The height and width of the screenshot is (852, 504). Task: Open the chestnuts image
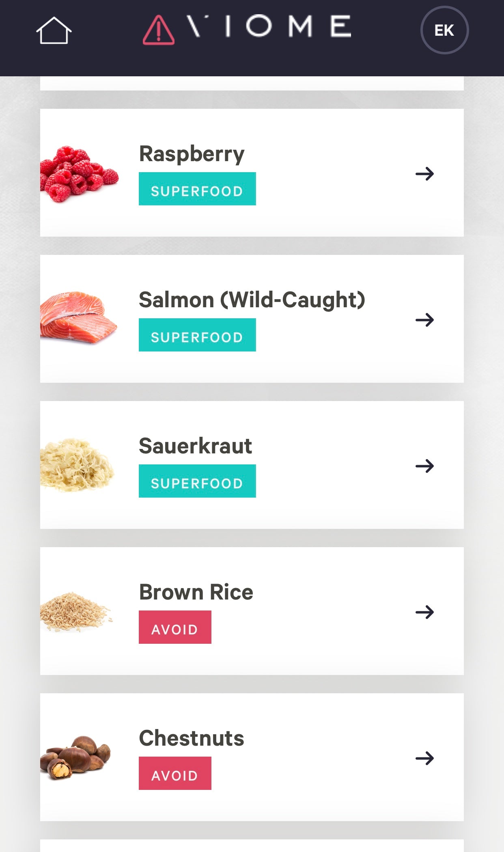pos(75,757)
